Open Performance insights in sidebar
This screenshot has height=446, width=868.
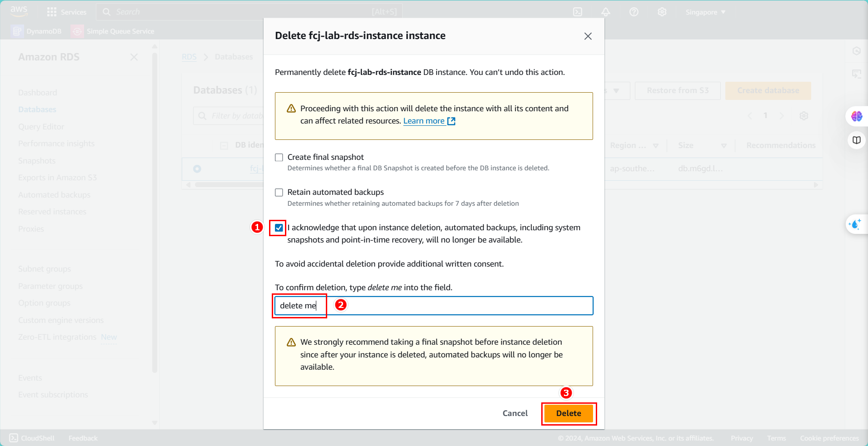pos(56,144)
